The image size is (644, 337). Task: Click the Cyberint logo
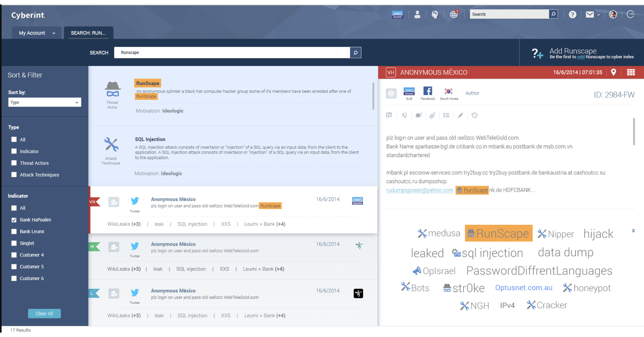pos(28,15)
